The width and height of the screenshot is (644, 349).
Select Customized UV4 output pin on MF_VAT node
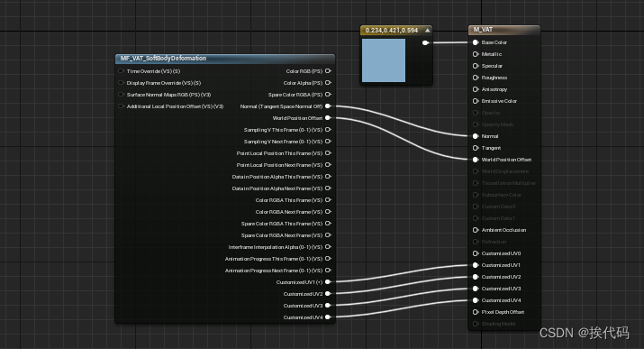(328, 317)
